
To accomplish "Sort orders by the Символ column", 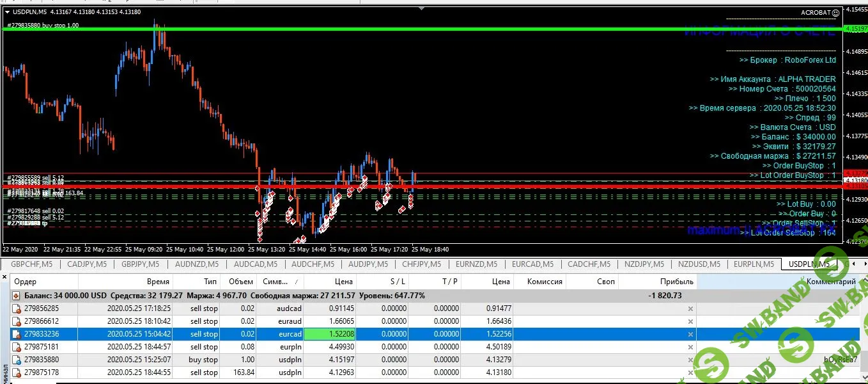I will pyautogui.click(x=275, y=282).
